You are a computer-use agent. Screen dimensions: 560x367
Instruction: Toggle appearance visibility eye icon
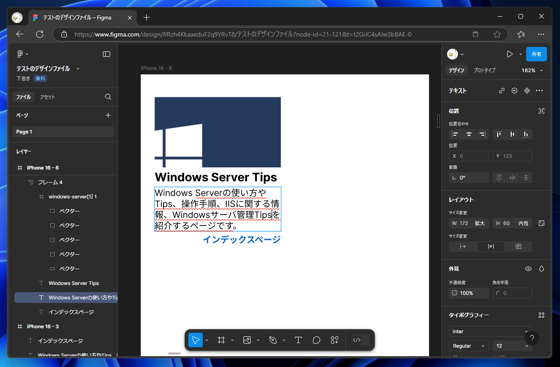point(528,268)
